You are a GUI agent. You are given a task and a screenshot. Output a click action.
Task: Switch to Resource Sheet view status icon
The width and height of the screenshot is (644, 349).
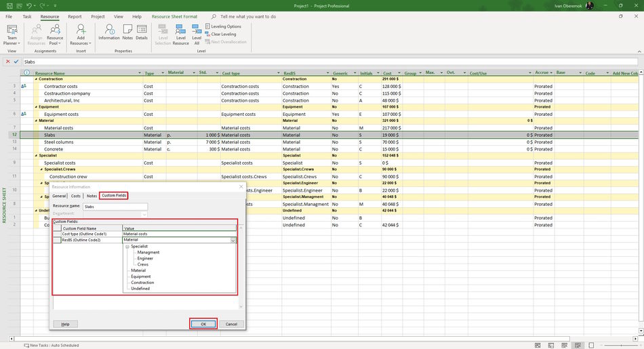pos(578,346)
